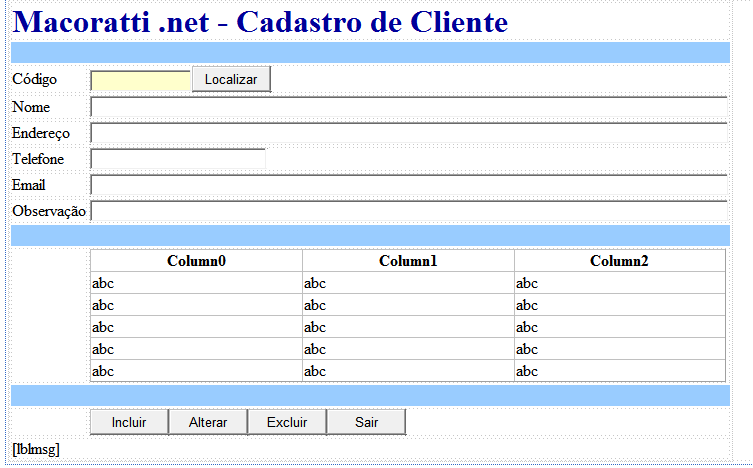Click the Excluir button
753x468 pixels.
pyautogui.click(x=287, y=422)
